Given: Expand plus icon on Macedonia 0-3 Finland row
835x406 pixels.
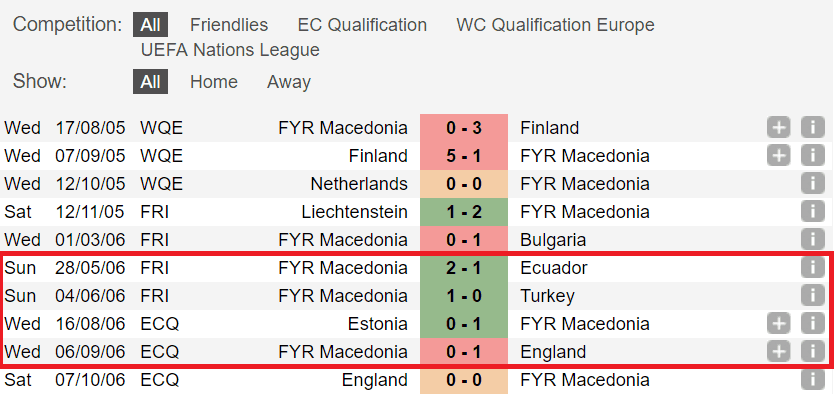Looking at the screenshot, I should pyautogui.click(x=779, y=128).
